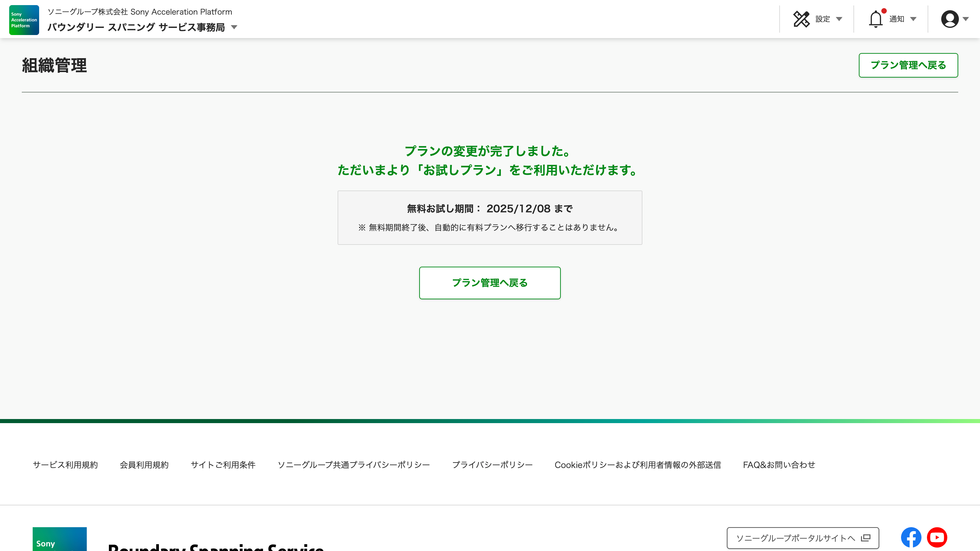
Task: Expand the 設定 dropdown arrow
Action: point(839,19)
